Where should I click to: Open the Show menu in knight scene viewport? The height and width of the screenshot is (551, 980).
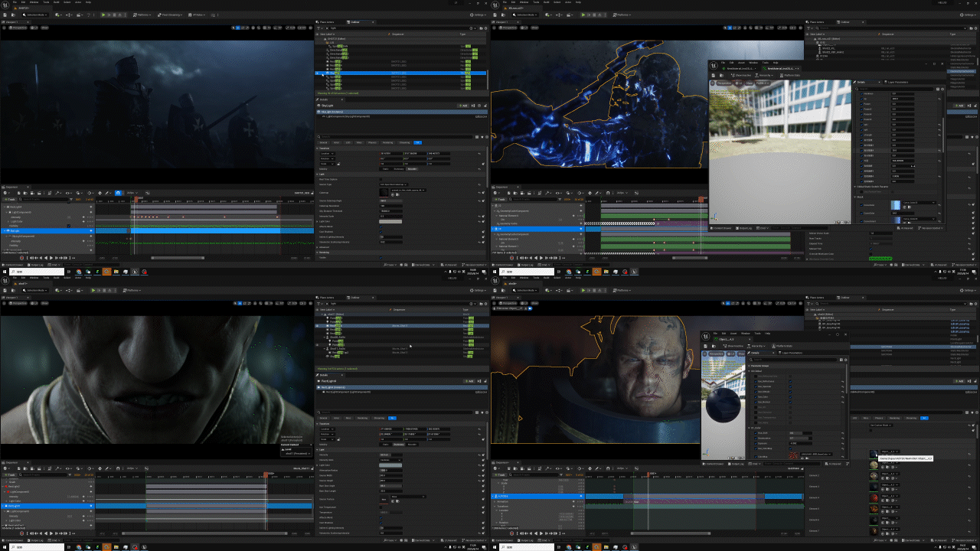[44, 28]
